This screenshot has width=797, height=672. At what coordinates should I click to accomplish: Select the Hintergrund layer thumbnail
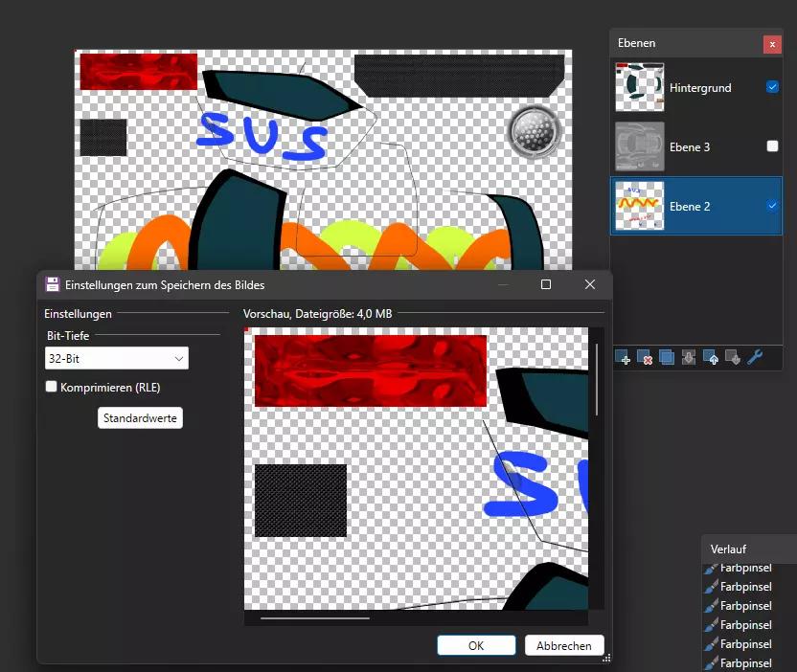(x=640, y=87)
